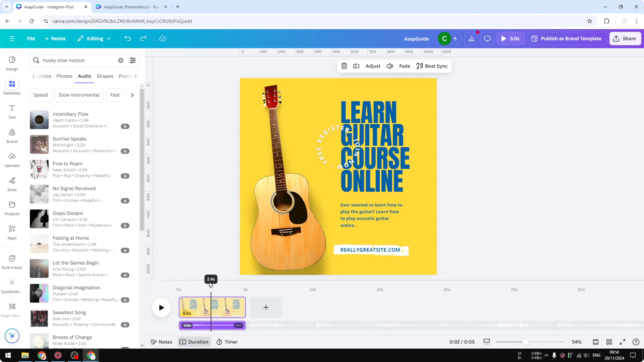
Task: Switch to the Photos tab
Action: point(64,76)
